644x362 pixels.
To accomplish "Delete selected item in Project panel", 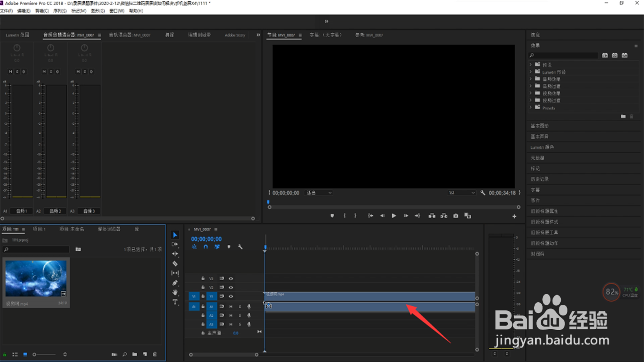I will (x=155, y=354).
